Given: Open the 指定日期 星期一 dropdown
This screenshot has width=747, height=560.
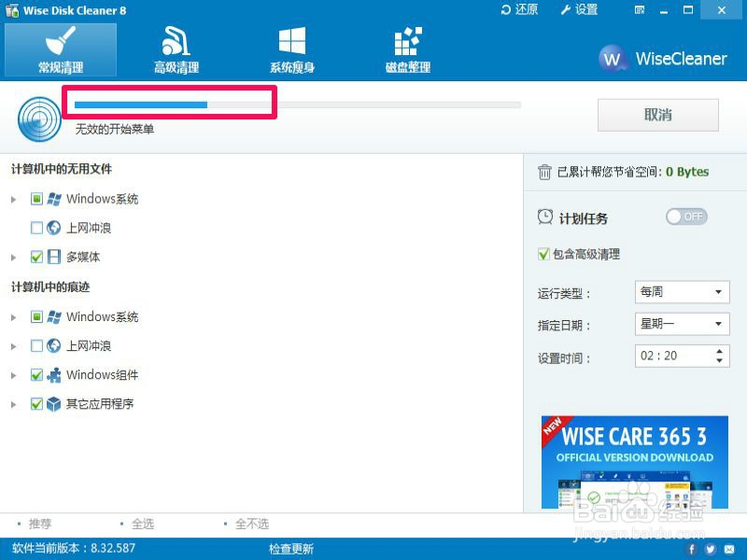Looking at the screenshot, I should tap(683, 324).
